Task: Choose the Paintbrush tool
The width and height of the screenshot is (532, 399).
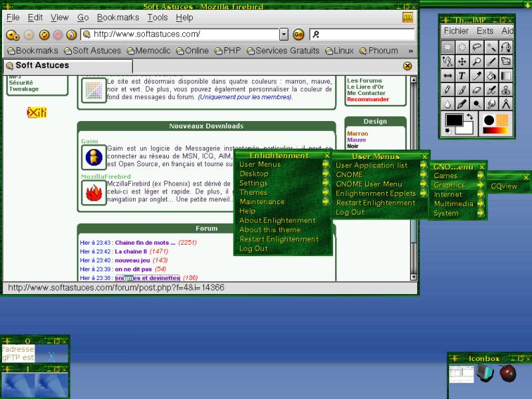Action: (x=462, y=90)
